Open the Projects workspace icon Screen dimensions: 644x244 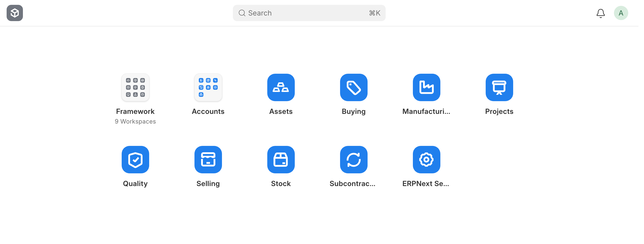(499, 87)
